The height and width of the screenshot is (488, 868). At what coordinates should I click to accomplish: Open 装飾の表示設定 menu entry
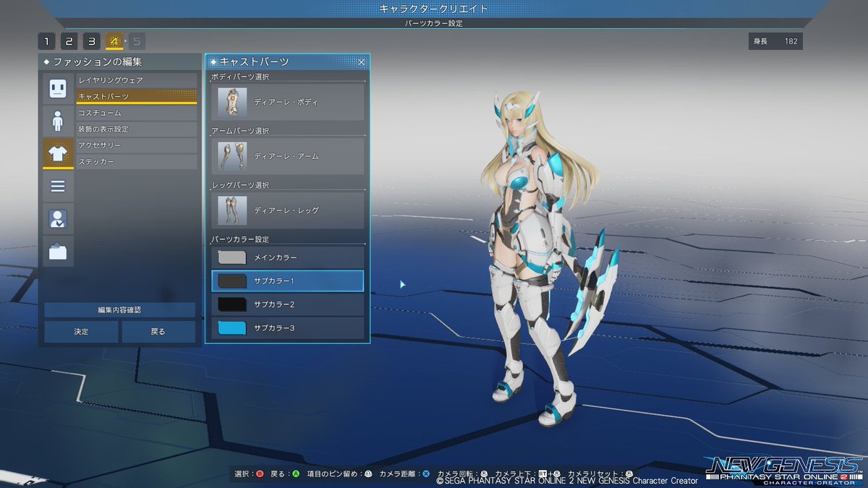tap(136, 129)
